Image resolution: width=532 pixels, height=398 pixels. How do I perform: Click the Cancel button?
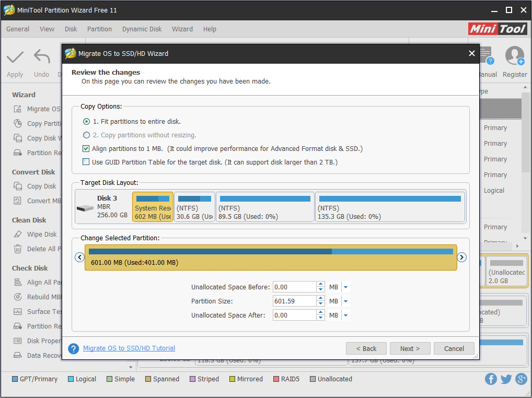[454, 348]
